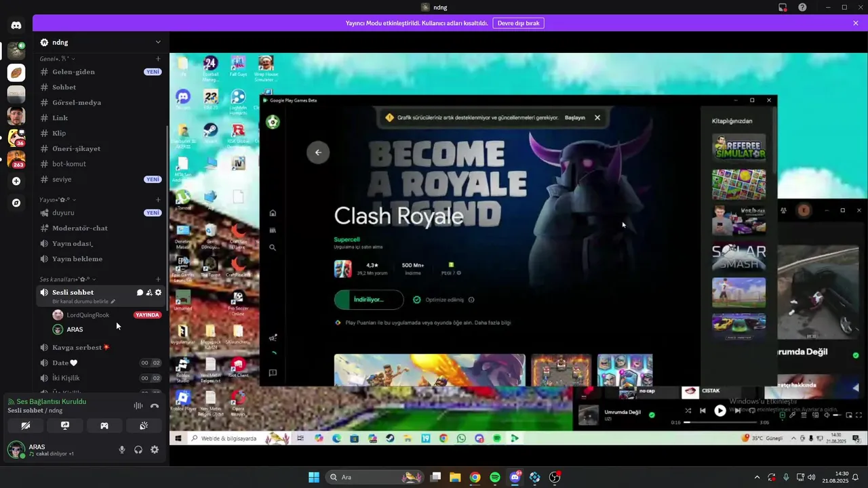The height and width of the screenshot is (488, 868).
Task: Open the duyuru announcement channel
Action: (100, 213)
